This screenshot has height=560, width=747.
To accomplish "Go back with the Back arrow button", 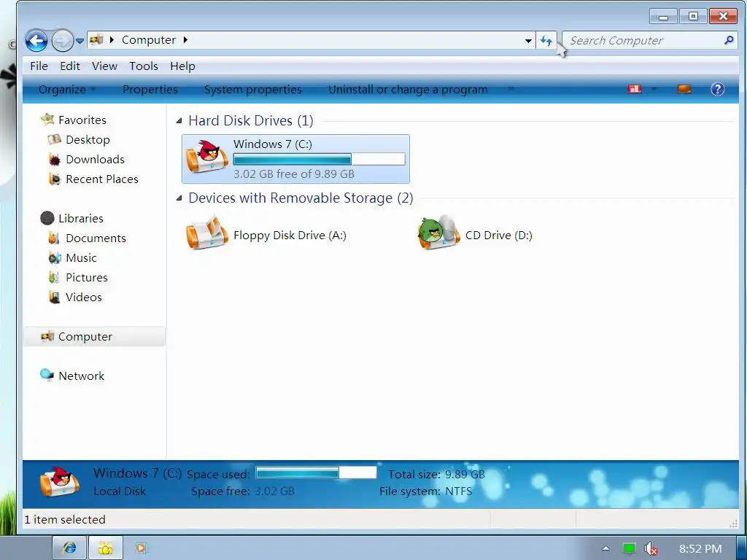I will tap(36, 41).
